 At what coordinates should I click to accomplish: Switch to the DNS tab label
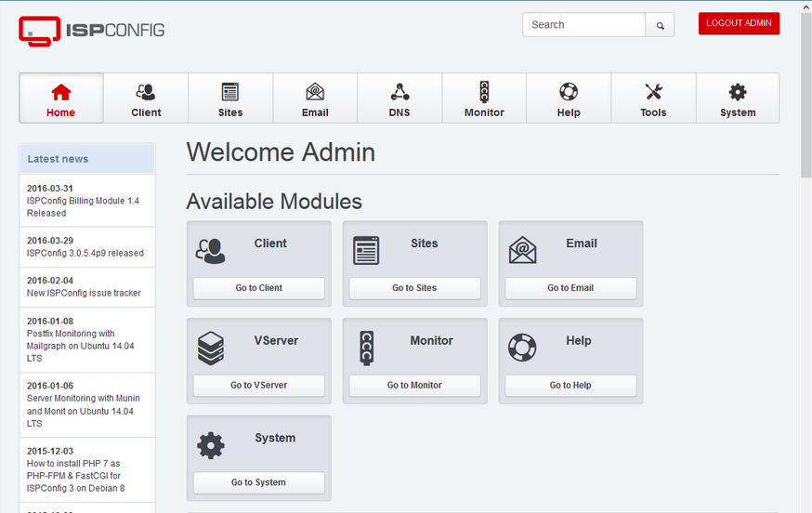click(x=399, y=112)
